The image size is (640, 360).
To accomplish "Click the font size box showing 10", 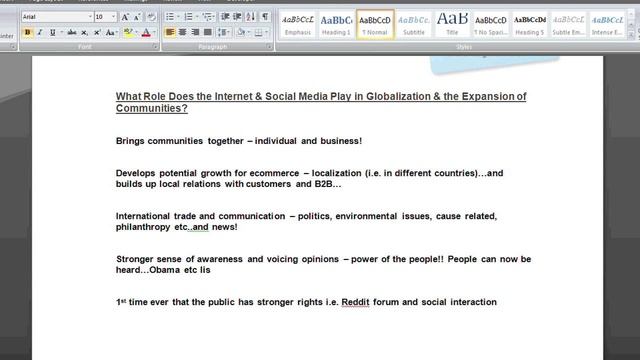I will point(105,17).
